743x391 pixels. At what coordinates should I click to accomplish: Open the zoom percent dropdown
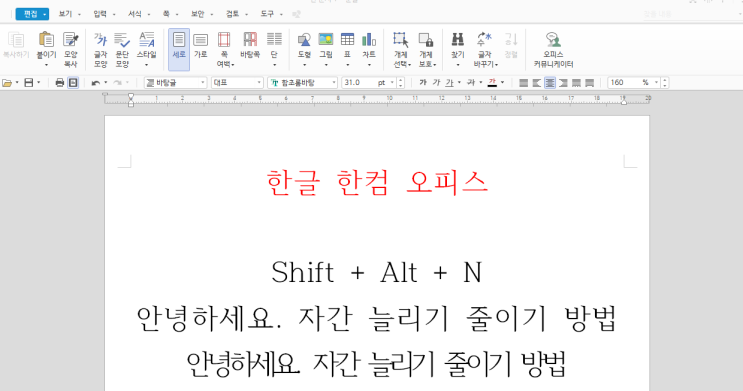point(656,82)
